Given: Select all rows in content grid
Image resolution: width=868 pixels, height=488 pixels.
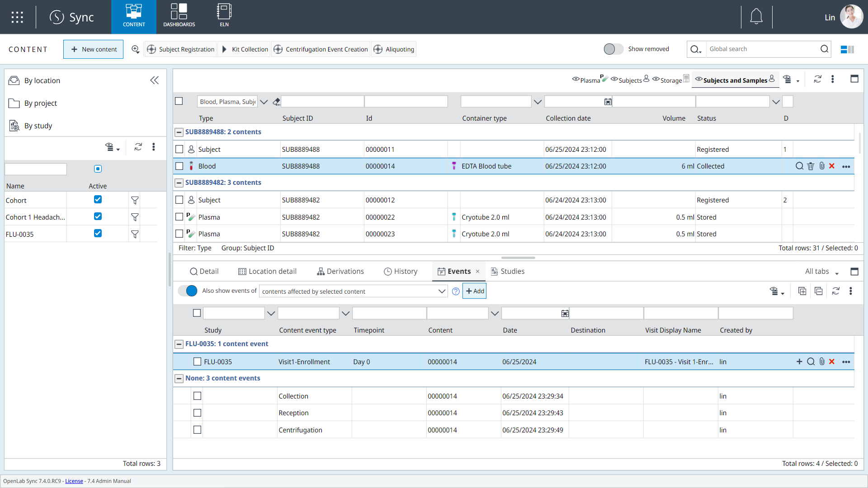Looking at the screenshot, I should point(179,101).
